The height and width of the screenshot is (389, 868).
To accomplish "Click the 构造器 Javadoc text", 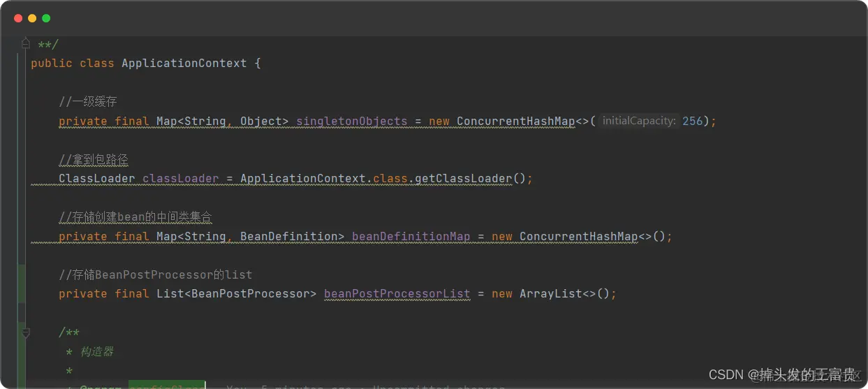I will 97,351.
